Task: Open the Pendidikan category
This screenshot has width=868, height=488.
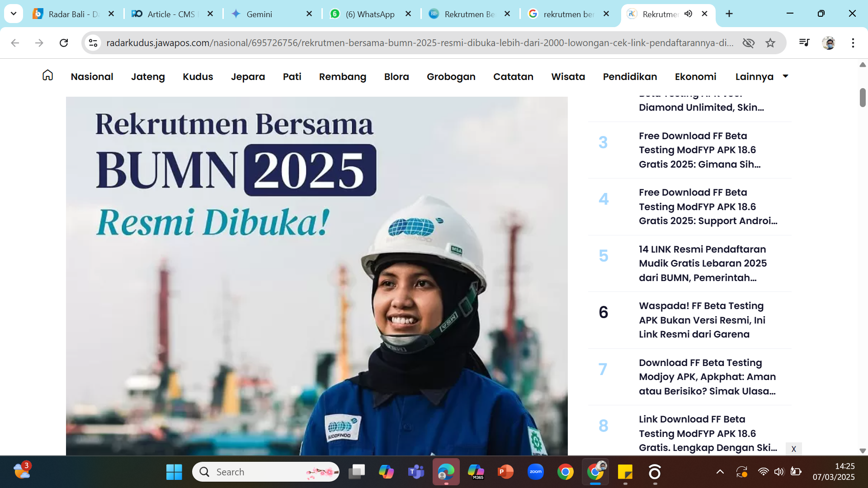Action: pyautogui.click(x=630, y=77)
